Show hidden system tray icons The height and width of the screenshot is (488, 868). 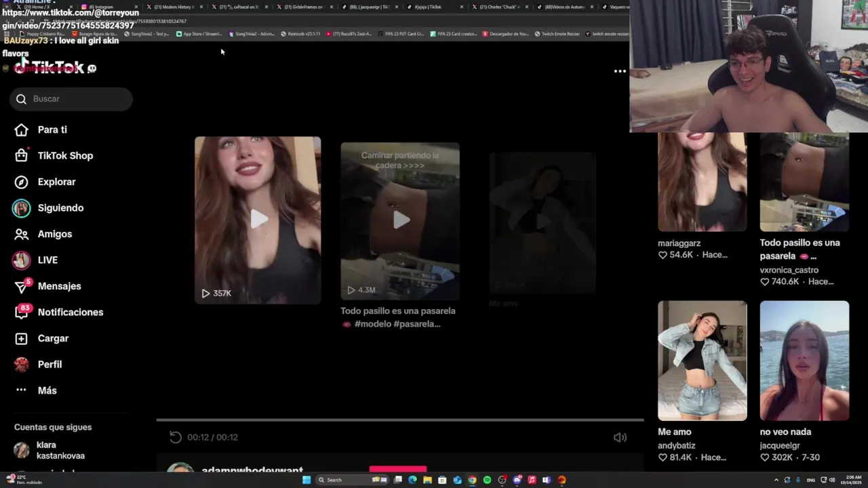pyautogui.click(x=776, y=480)
